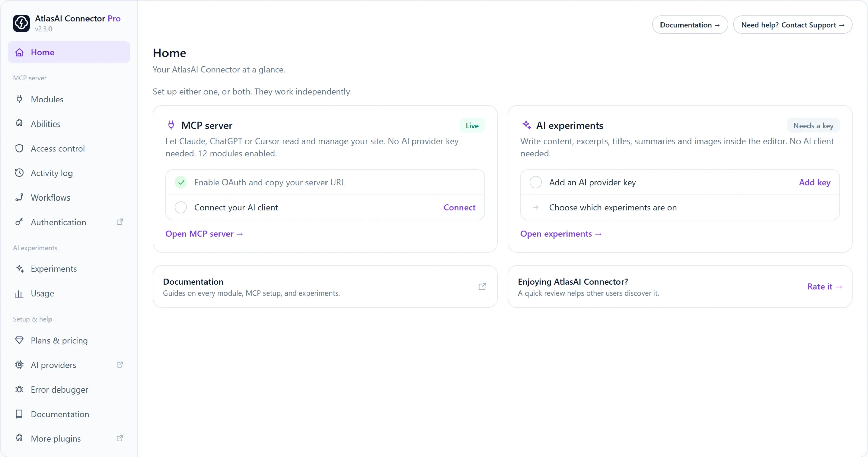Click the external-link icon beside Authentication
The width and height of the screenshot is (868, 457).
120,222
